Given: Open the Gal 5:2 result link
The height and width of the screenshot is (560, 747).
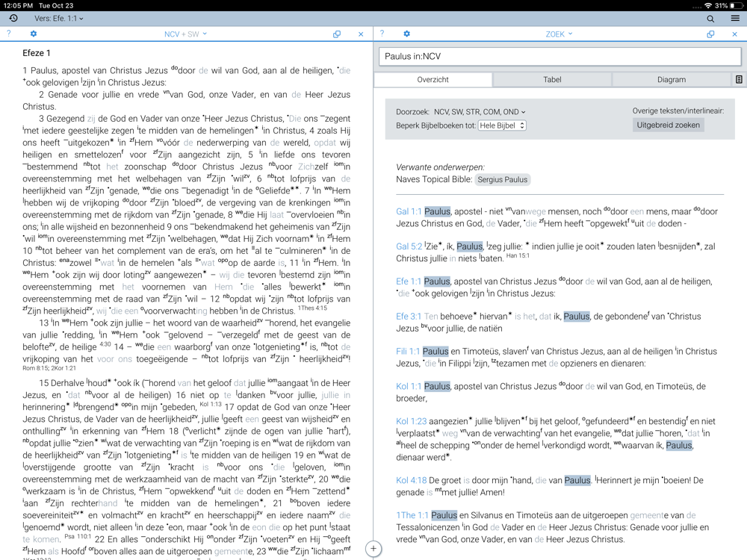Looking at the screenshot, I should pos(409,246).
